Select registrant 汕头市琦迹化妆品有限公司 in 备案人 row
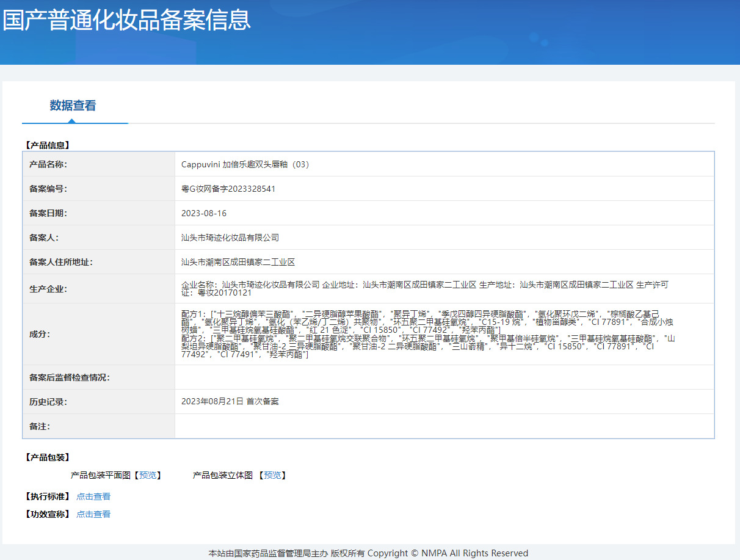The height and width of the screenshot is (560, 740). click(230, 238)
